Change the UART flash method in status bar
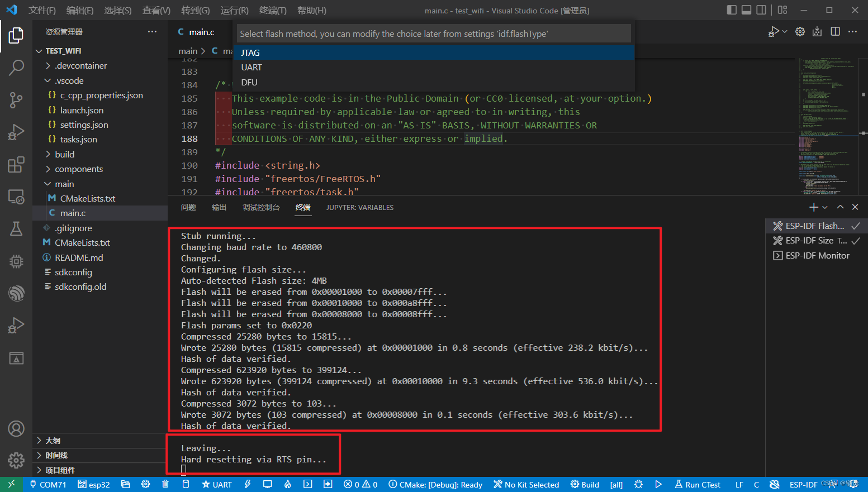 point(217,484)
